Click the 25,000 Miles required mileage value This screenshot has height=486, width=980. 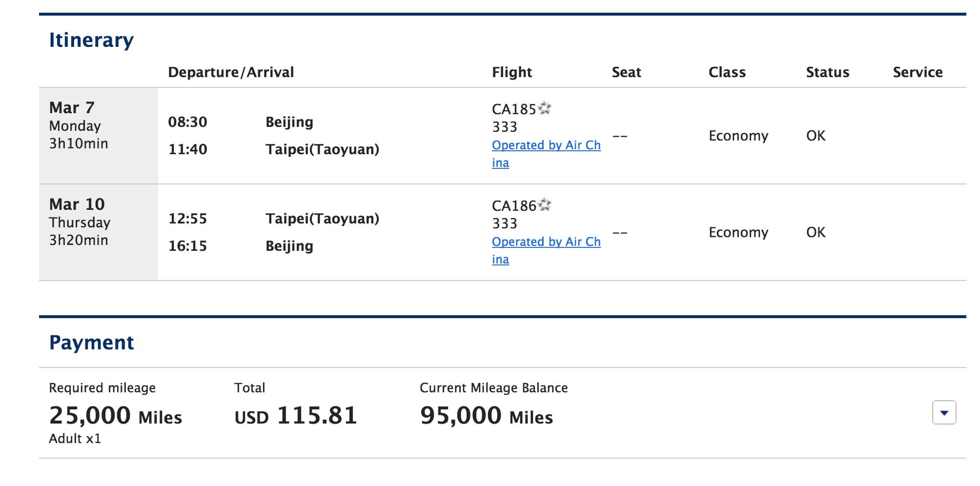pos(116,416)
